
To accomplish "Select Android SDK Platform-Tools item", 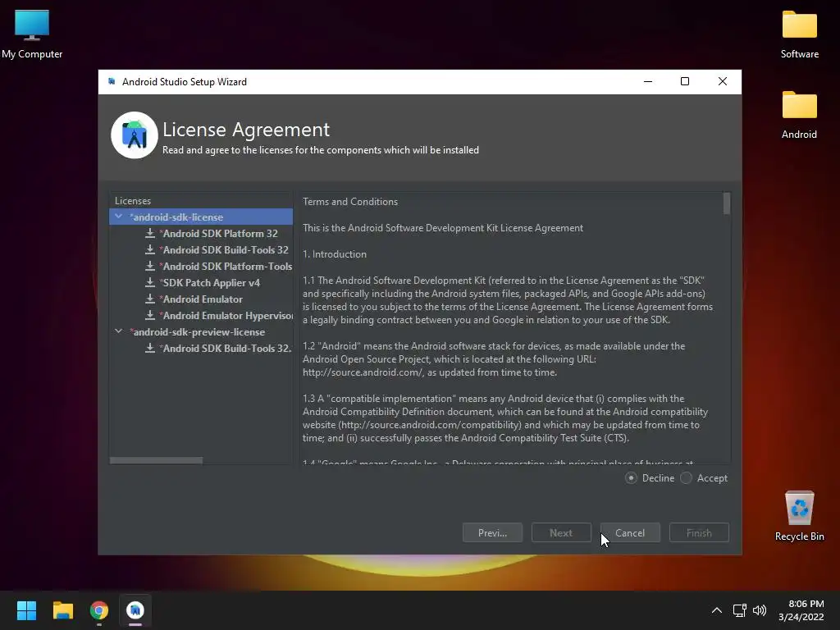I will point(226,267).
